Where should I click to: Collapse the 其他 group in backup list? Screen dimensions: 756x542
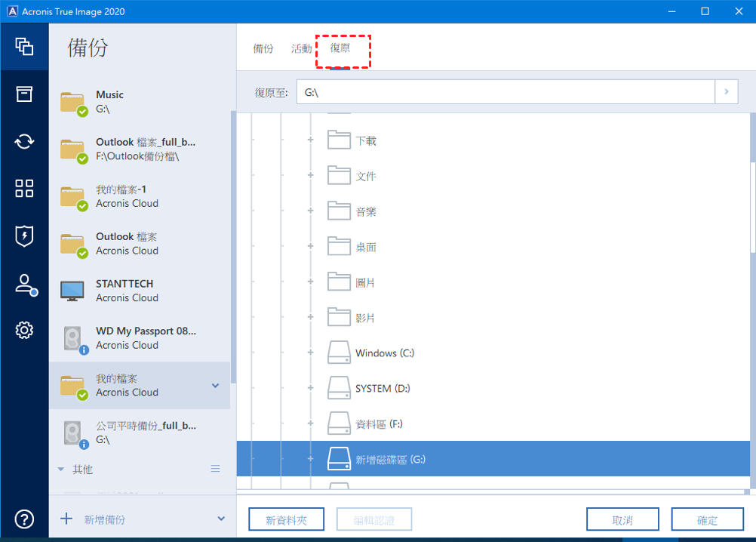pyautogui.click(x=61, y=470)
